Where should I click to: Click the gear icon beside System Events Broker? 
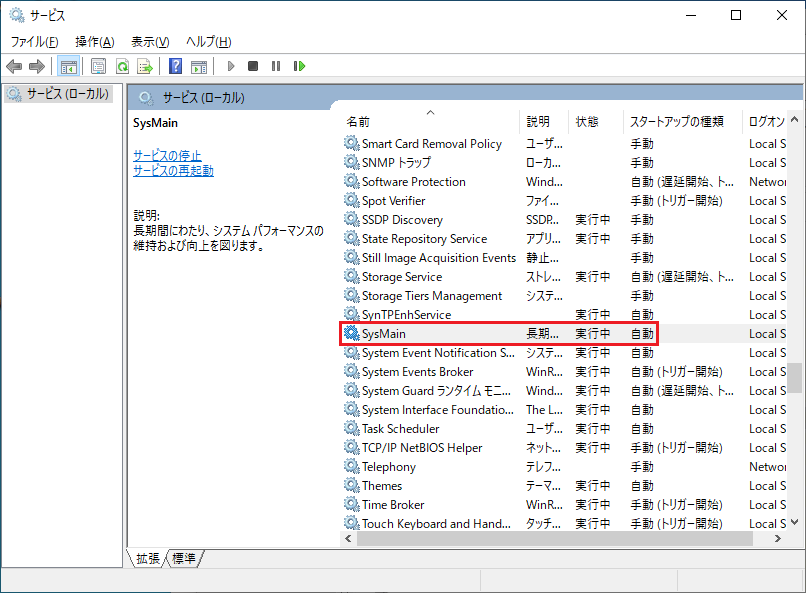tap(352, 371)
